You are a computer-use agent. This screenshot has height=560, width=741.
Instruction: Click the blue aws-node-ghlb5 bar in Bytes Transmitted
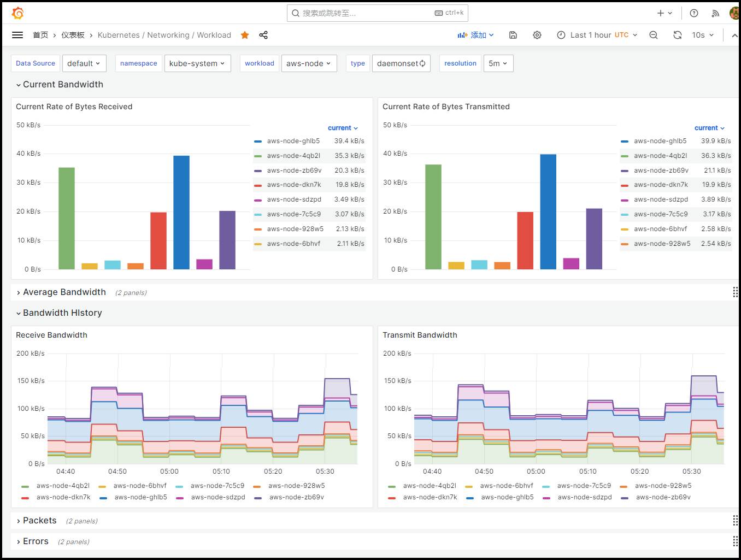pos(548,211)
